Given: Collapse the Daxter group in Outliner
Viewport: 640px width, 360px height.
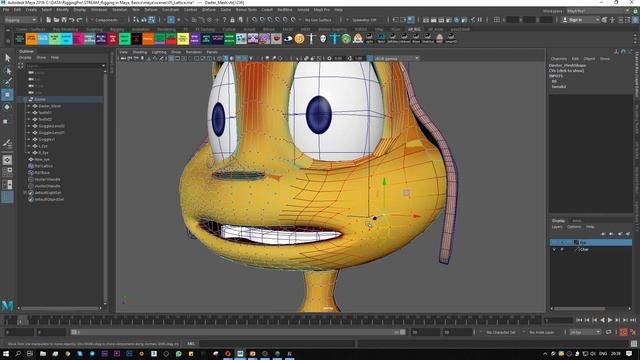Looking at the screenshot, I should tap(25, 99).
